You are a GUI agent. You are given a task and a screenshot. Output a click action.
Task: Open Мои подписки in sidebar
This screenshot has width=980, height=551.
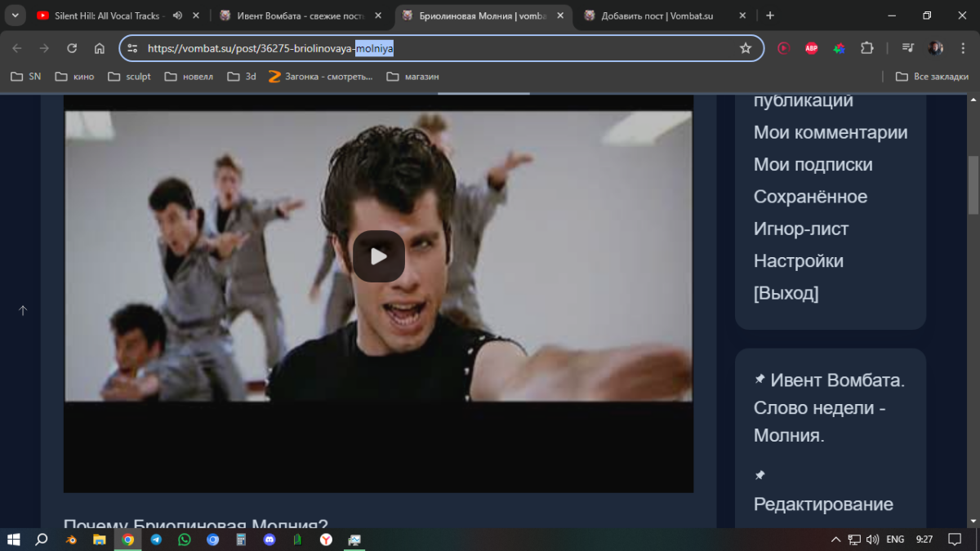pos(813,165)
